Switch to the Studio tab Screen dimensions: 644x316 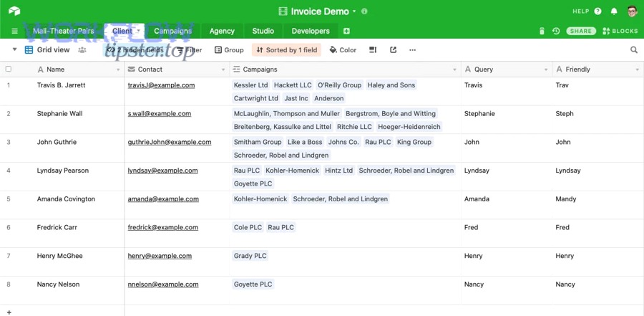[x=263, y=31]
